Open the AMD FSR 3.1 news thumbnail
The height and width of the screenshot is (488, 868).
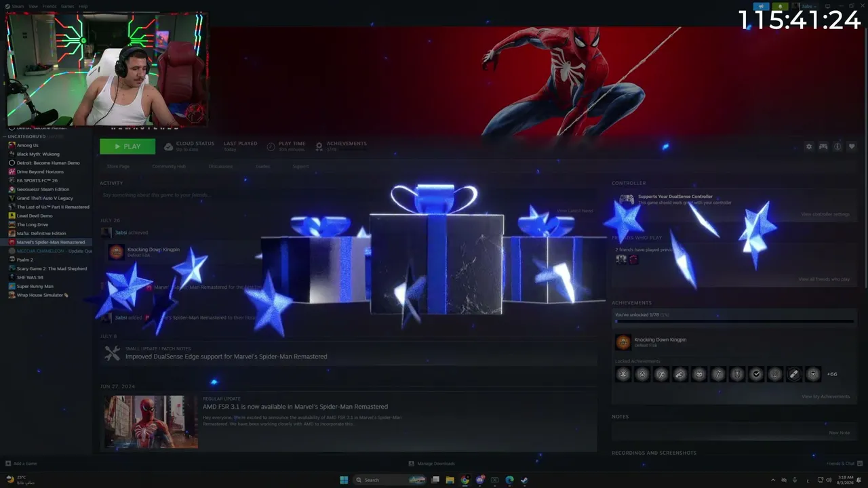(150, 422)
